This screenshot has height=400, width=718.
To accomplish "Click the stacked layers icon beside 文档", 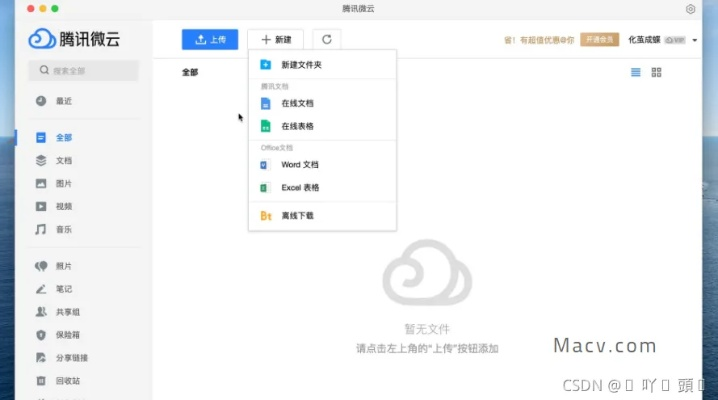I will coord(41,161).
